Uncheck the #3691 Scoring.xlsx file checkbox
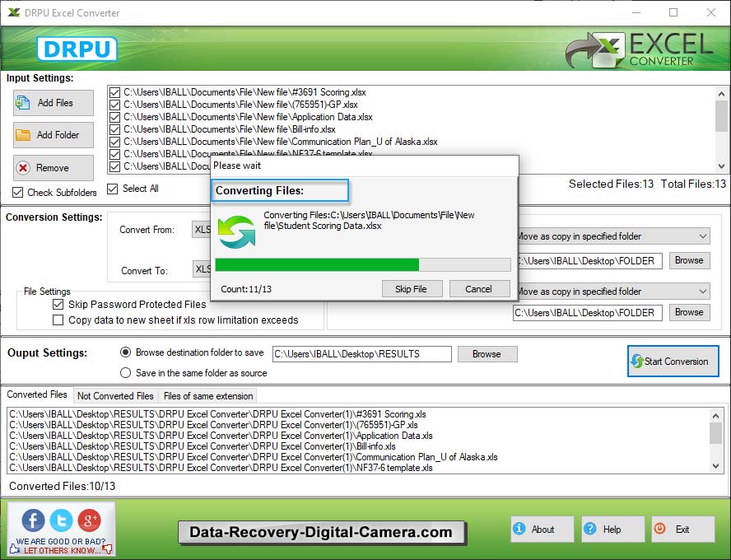The width and height of the screenshot is (731, 560). pyautogui.click(x=114, y=92)
